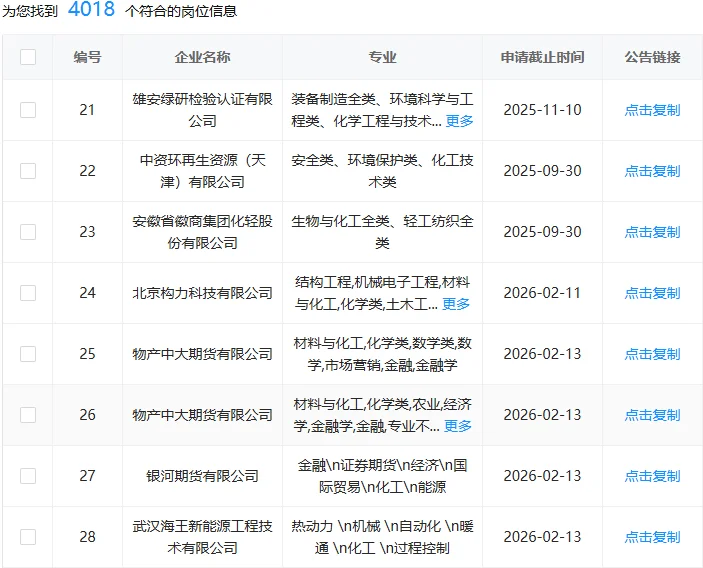This screenshot has height=568, width=703.
Task: Click deadline 2025-09-30 in row 23
Action: [542, 232]
